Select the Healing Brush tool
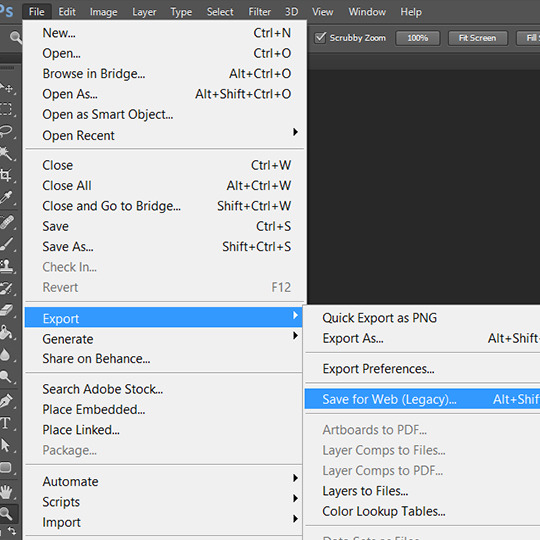The image size is (540, 540). pos(6,222)
